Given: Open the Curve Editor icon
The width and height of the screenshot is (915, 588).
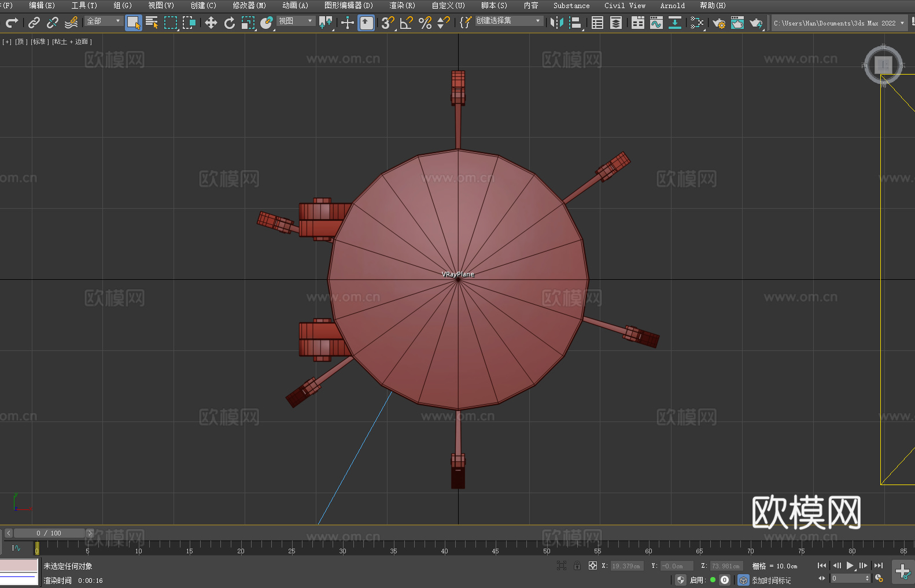Looking at the screenshot, I should pyautogui.click(x=656, y=23).
